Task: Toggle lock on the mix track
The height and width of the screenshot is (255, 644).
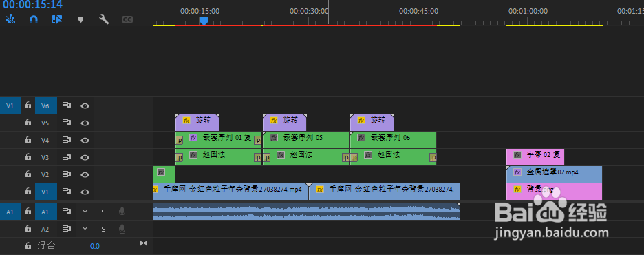Action: point(28,246)
